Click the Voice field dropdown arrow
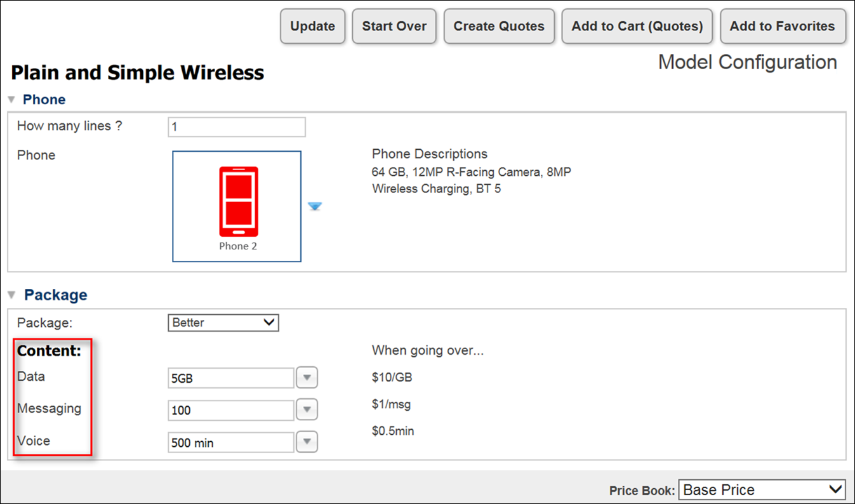855x504 pixels. pyautogui.click(x=307, y=442)
